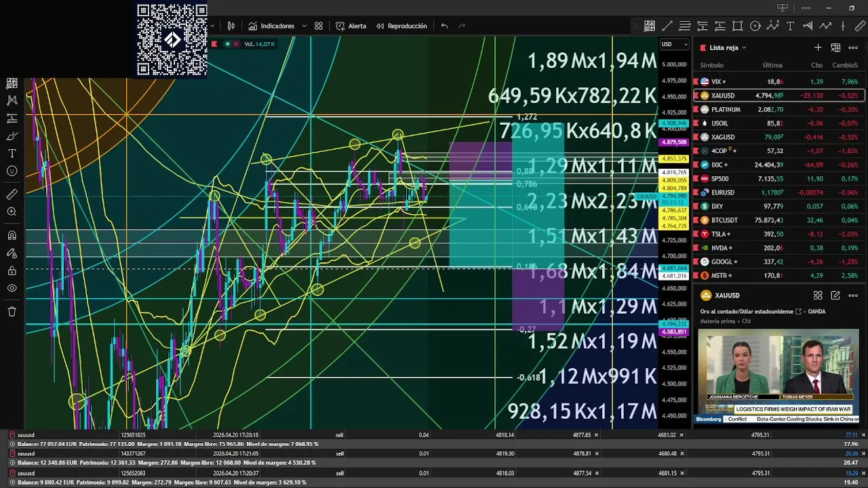Activate zoom in tool in left sidebar
The image size is (868, 488).
12,212
